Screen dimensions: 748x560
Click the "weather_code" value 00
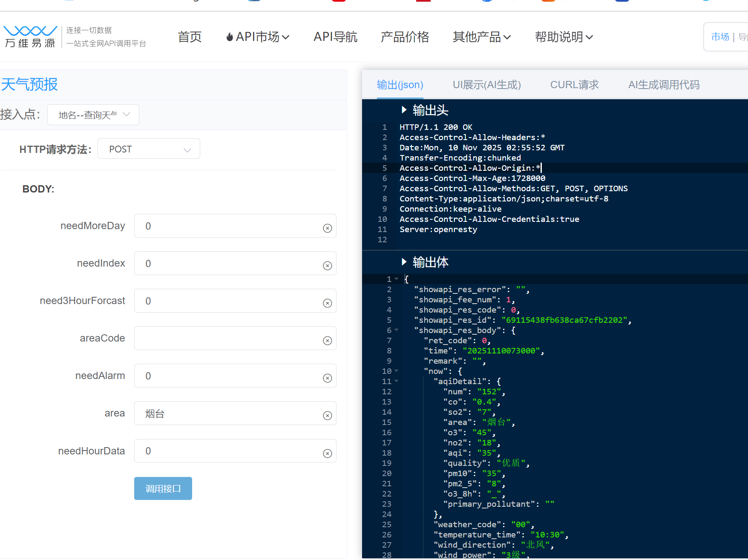520,524
